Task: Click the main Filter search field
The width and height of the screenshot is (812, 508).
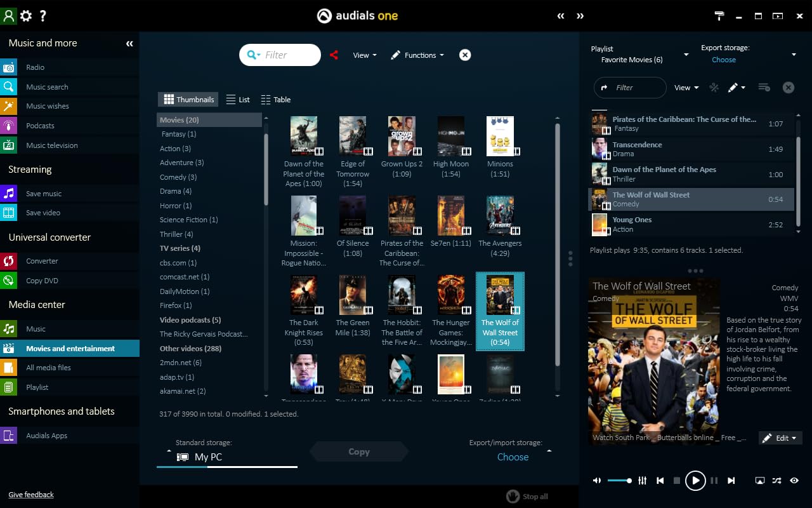Action: 280,55
